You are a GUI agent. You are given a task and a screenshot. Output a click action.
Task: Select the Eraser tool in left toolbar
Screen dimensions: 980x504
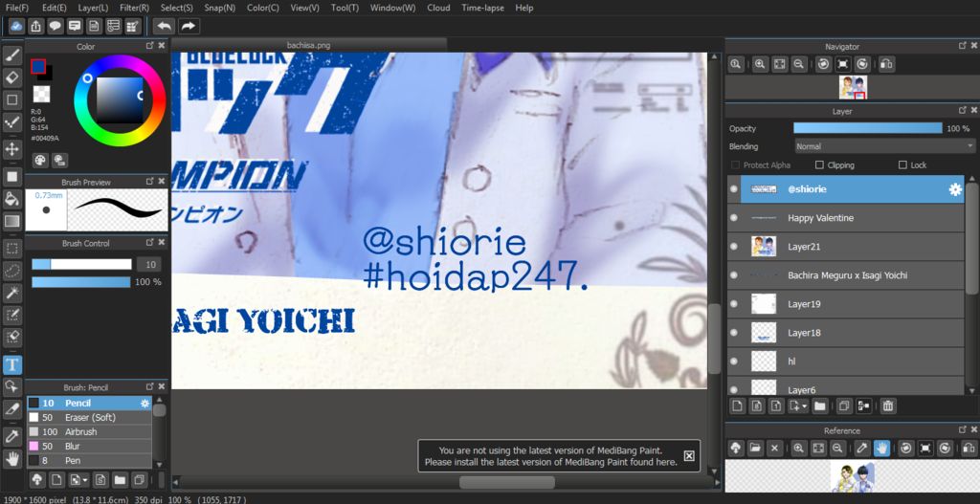click(11, 78)
